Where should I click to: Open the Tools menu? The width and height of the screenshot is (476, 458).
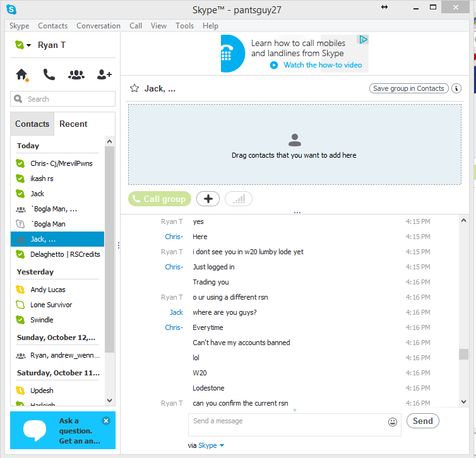184,26
